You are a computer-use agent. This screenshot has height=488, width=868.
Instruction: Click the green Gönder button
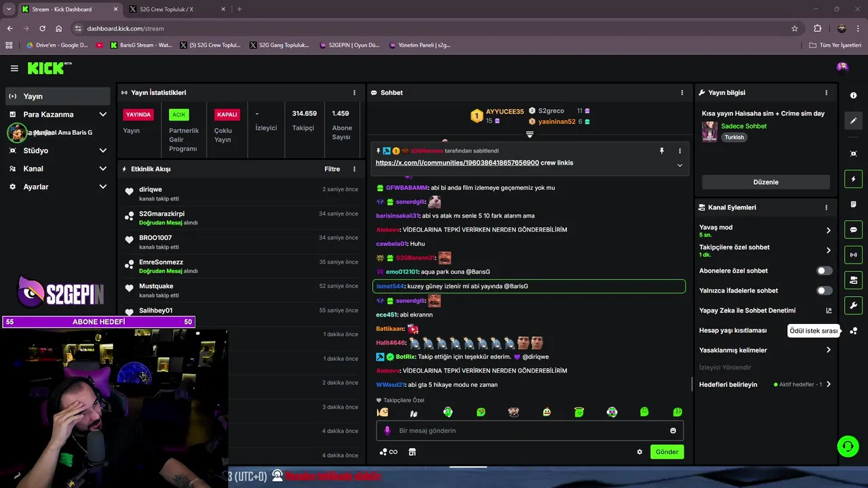[667, 452]
